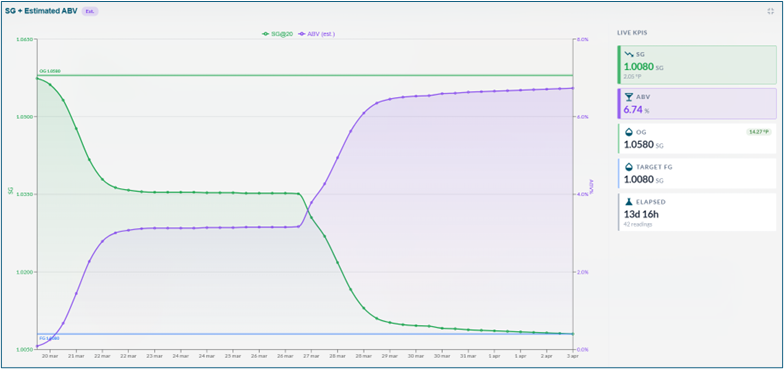Viewport: 784px width, 369px height.
Task: Click the '0.0%' right axis label
Action: point(582,350)
